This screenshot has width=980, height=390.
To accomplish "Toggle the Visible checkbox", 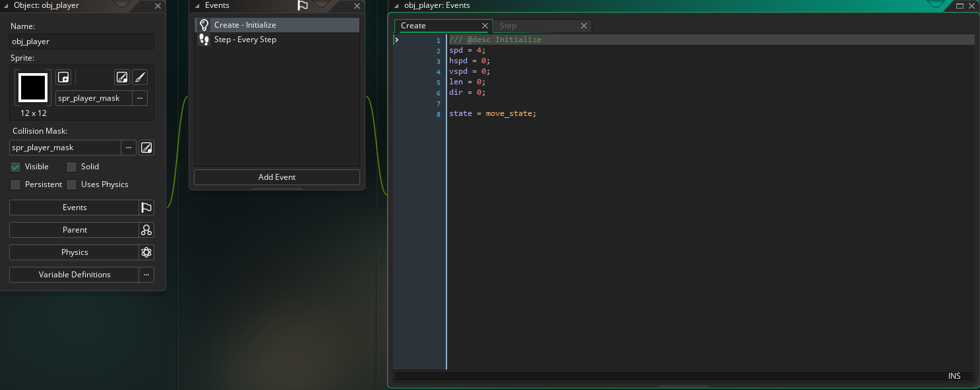I will (x=16, y=167).
